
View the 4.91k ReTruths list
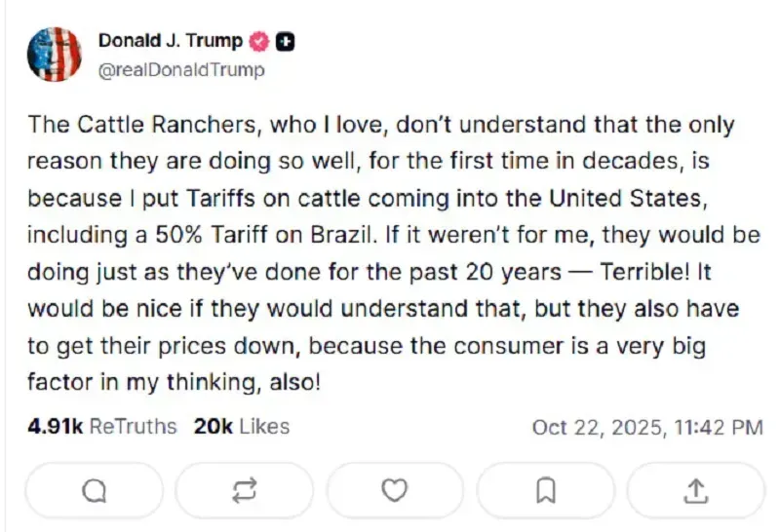point(102,427)
